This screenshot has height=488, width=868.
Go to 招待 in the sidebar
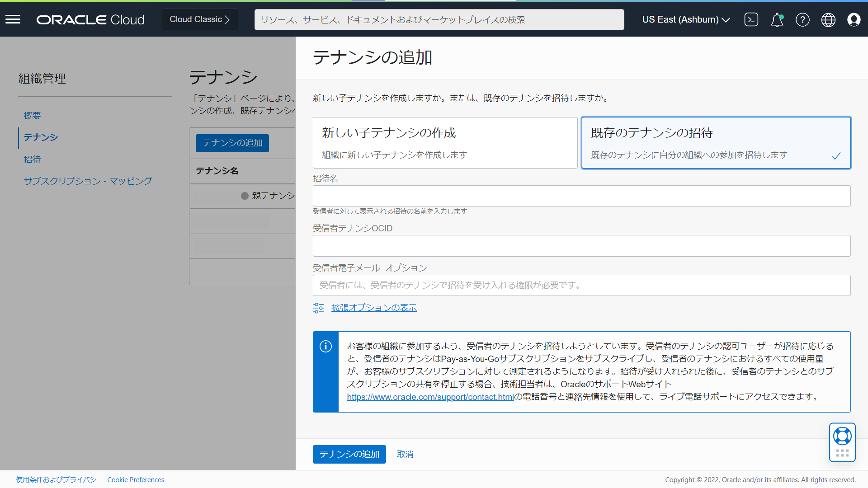pos(32,160)
